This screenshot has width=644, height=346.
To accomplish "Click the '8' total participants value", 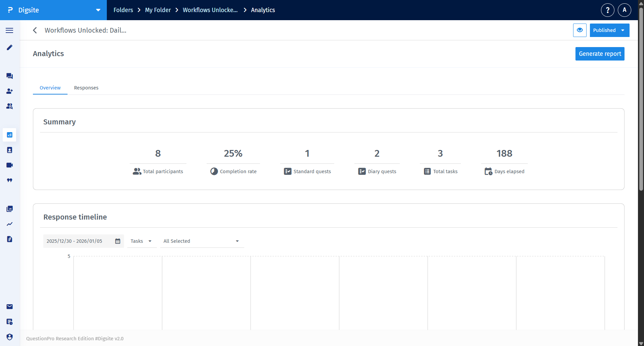I will pos(158,154).
